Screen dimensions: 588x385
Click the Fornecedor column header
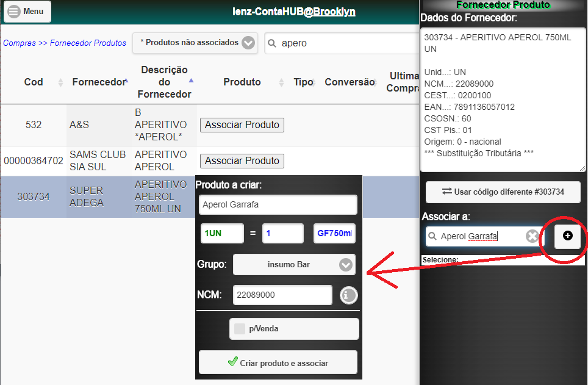(99, 82)
